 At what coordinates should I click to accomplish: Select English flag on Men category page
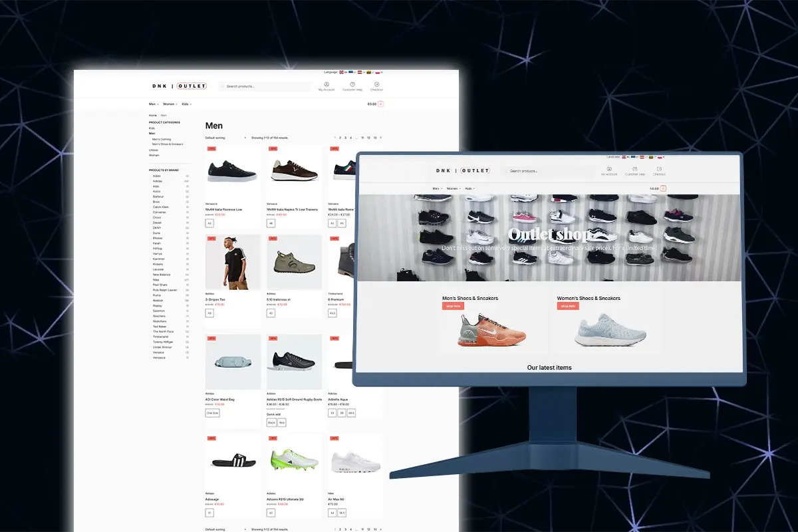coord(342,72)
